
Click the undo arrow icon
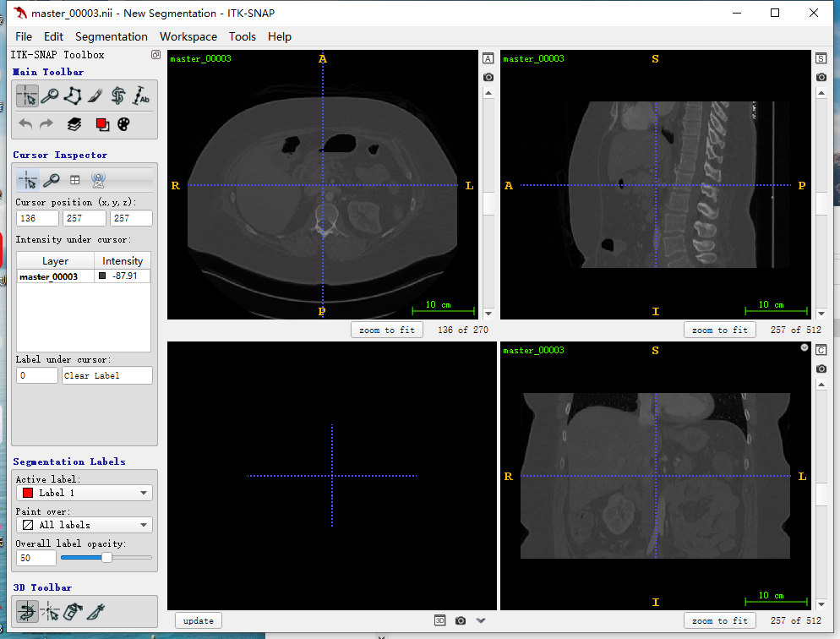pyautogui.click(x=25, y=124)
